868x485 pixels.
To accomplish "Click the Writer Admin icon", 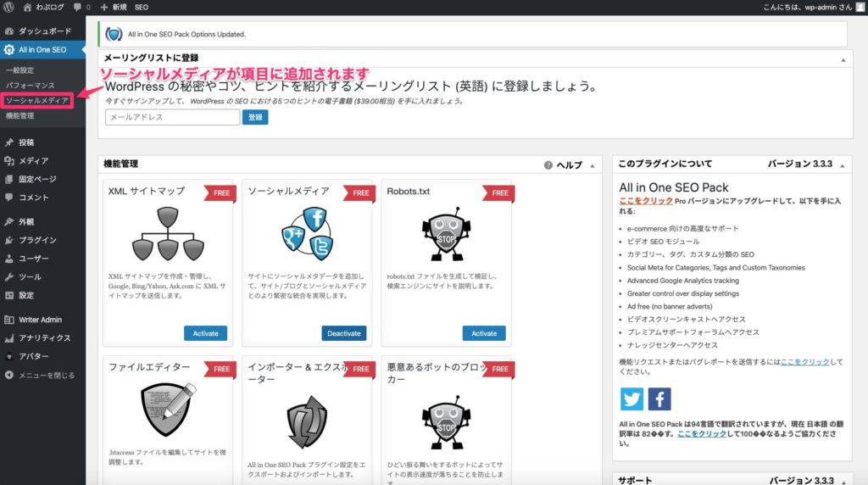I will click(x=8, y=320).
